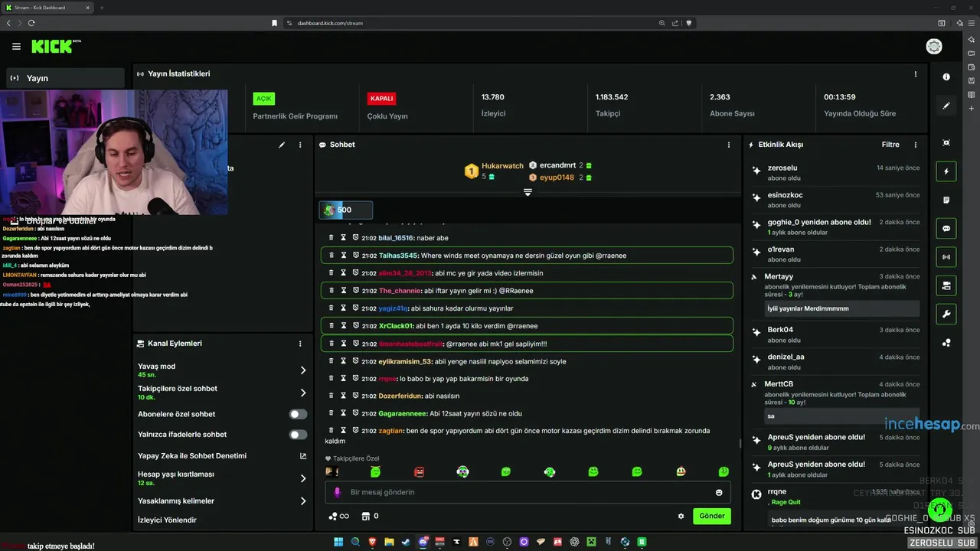Open Yavaş mod settings arrow

coord(303,370)
